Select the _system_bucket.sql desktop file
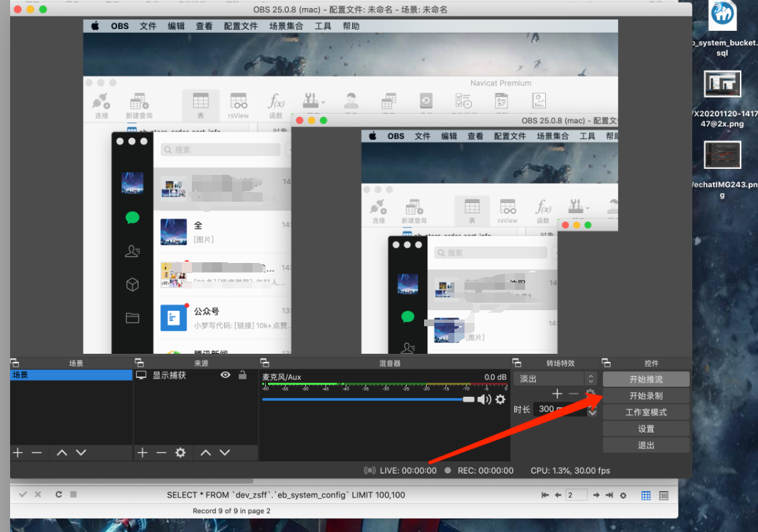The image size is (758, 532). tap(723, 29)
